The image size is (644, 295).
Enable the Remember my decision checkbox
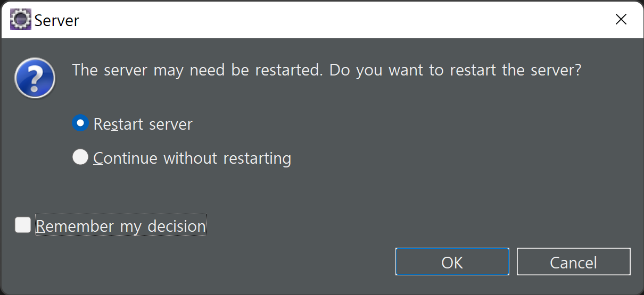23,225
